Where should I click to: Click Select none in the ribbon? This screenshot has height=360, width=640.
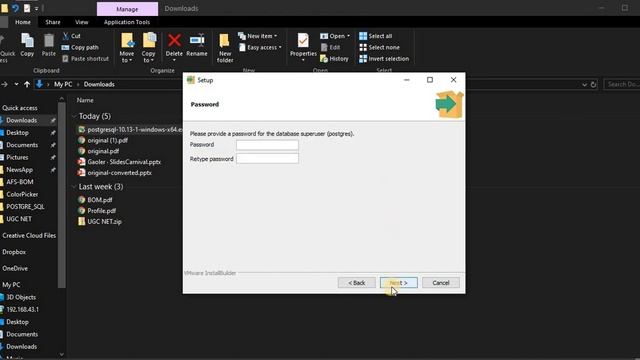[x=379, y=47]
